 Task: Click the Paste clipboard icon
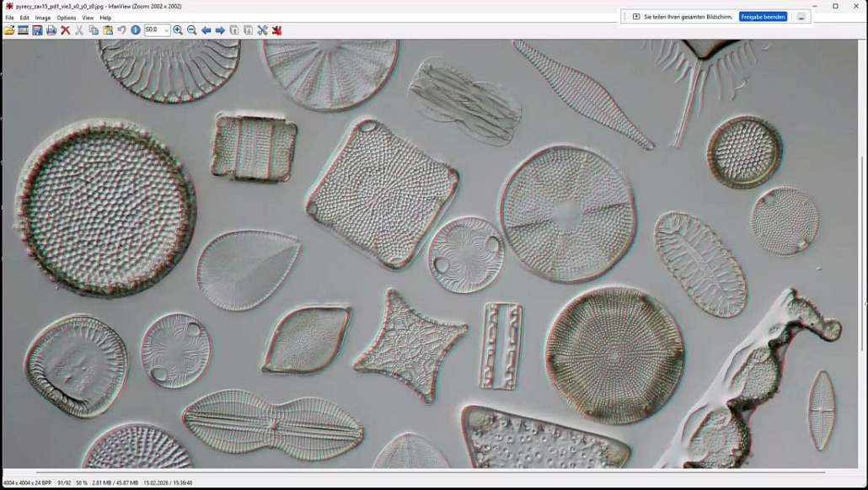pos(108,30)
